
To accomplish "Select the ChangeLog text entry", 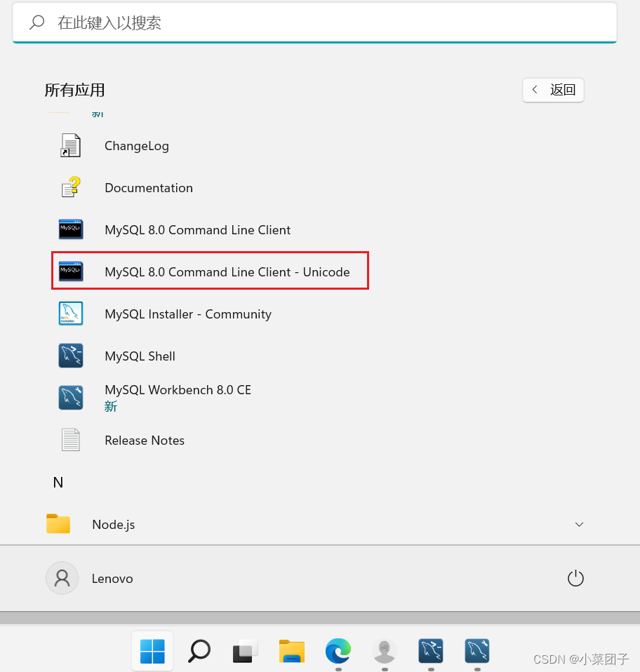I will [137, 146].
